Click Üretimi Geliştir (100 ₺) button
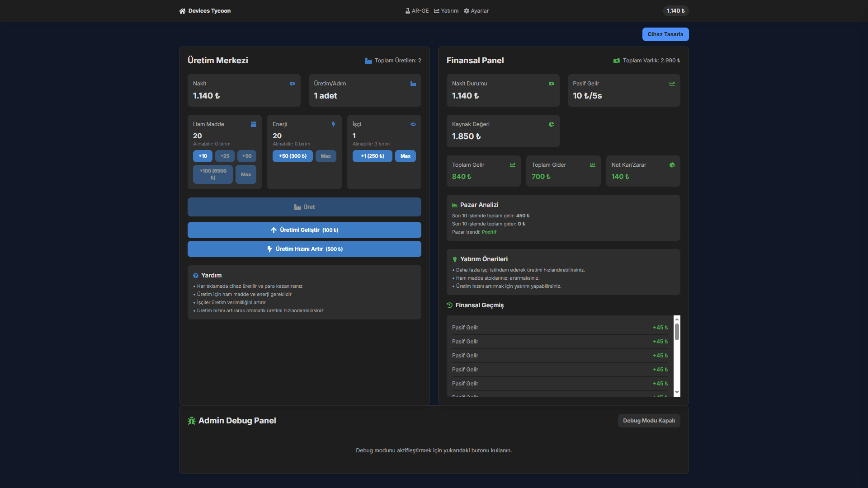868x488 pixels. click(x=304, y=230)
